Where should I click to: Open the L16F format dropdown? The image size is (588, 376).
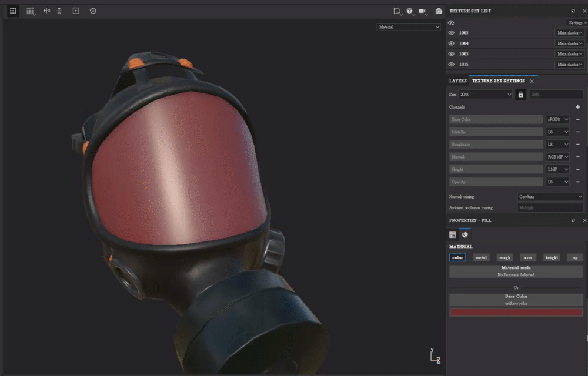click(x=558, y=169)
